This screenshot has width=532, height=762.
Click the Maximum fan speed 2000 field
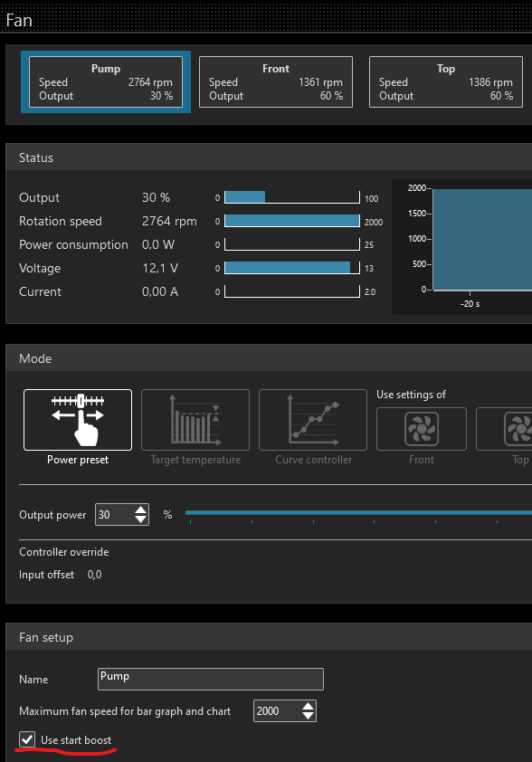coord(277,711)
